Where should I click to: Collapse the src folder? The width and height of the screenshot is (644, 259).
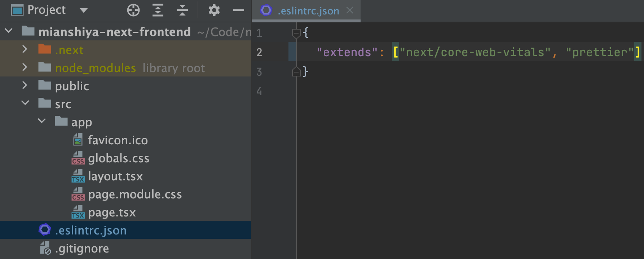(25, 103)
